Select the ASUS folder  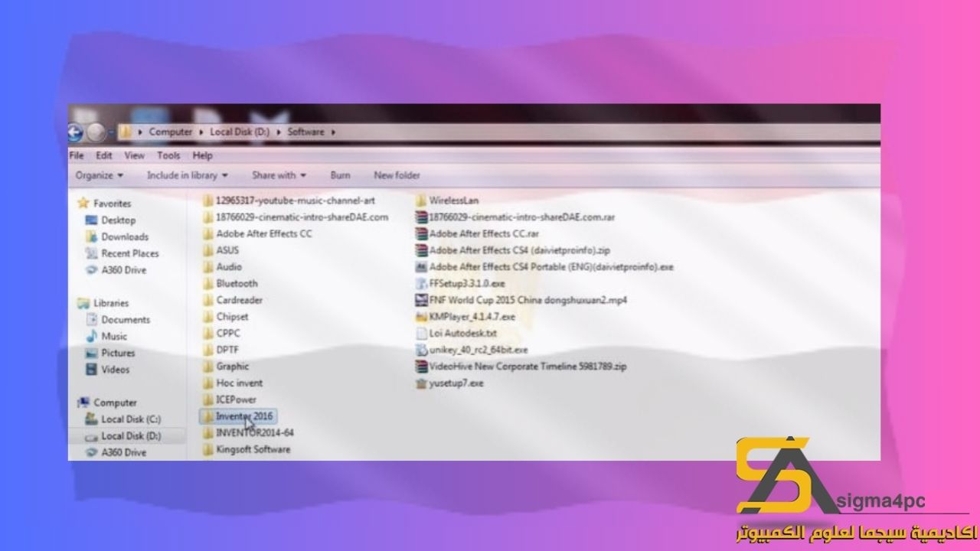coord(221,250)
